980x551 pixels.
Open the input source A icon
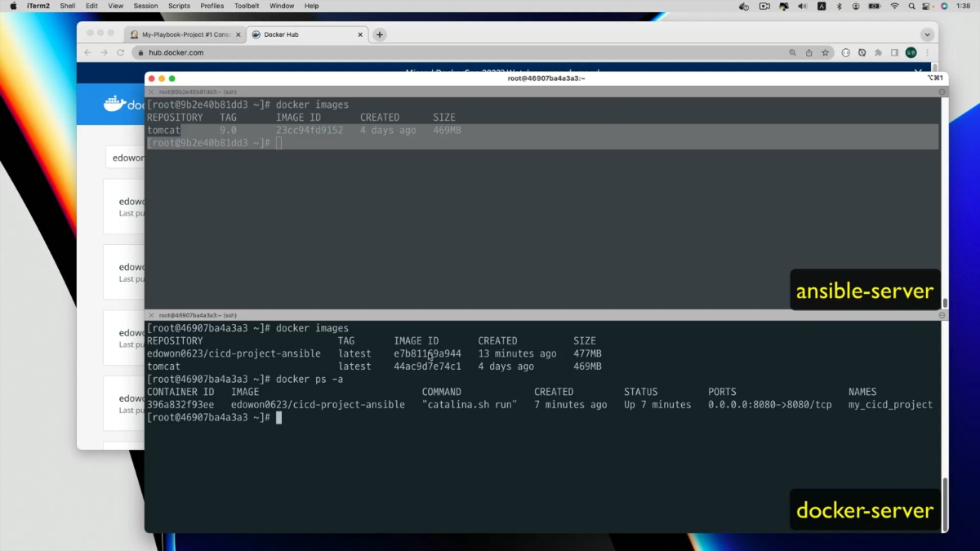(x=822, y=6)
